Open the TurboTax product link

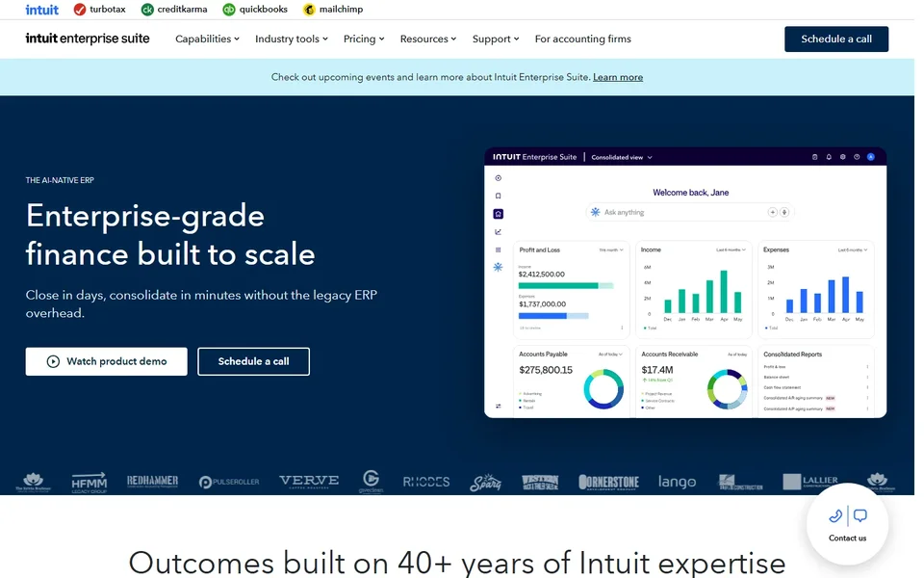click(99, 10)
